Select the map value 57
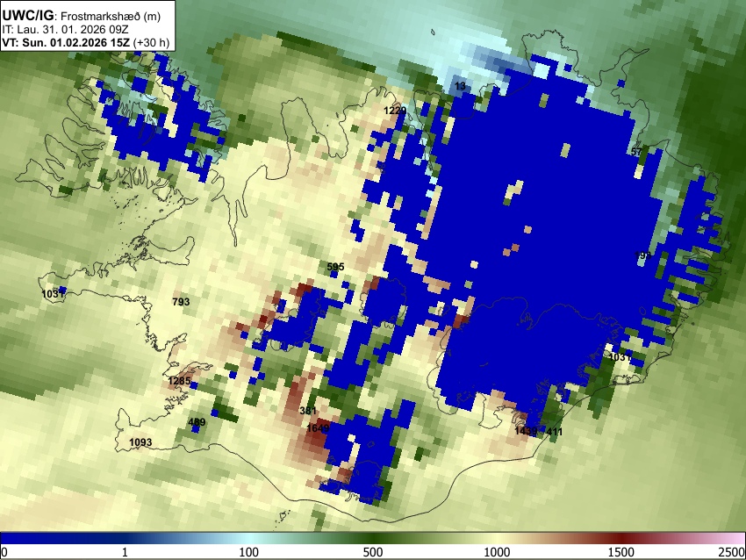This screenshot has width=746, height=560. pyautogui.click(x=636, y=152)
